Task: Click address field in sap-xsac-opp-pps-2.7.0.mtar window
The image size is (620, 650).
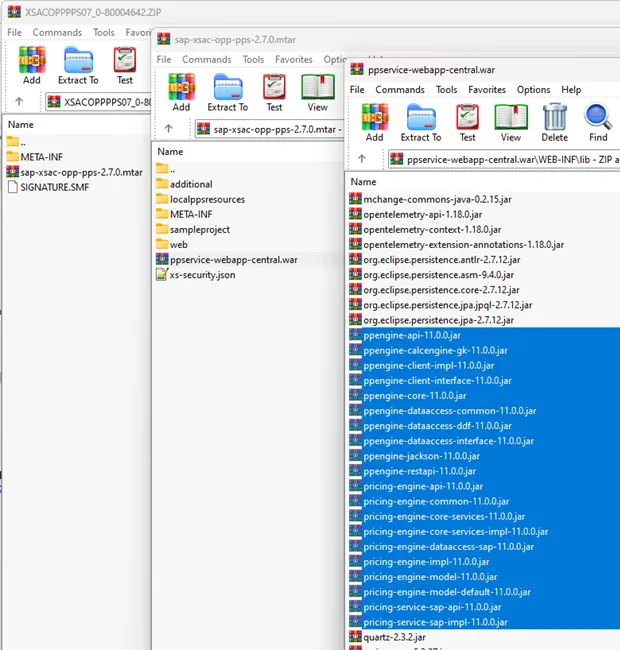Action: tap(269, 129)
